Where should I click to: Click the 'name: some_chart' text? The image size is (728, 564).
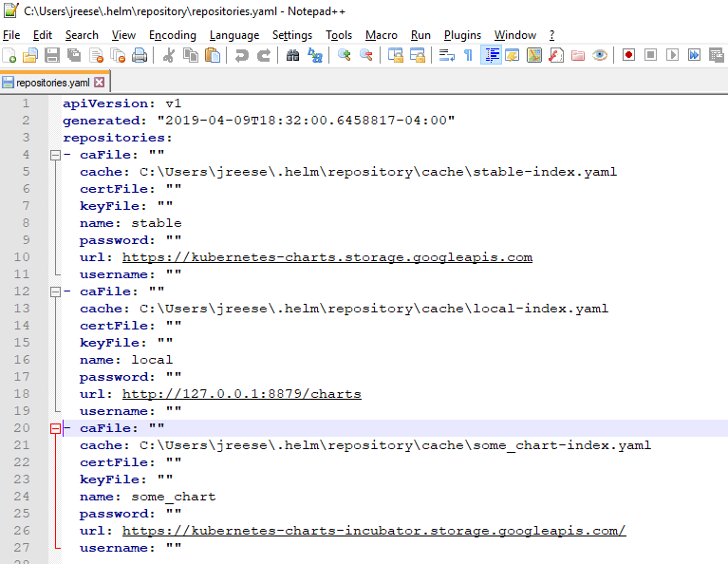(148, 497)
